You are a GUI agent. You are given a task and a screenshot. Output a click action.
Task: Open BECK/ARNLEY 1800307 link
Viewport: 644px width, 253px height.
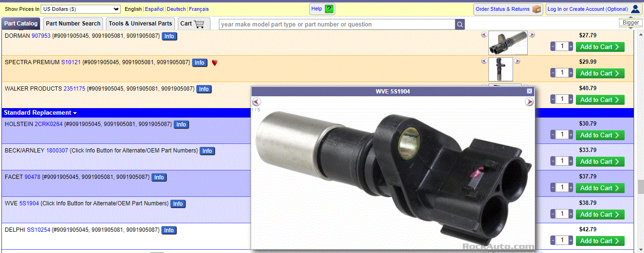pos(57,150)
